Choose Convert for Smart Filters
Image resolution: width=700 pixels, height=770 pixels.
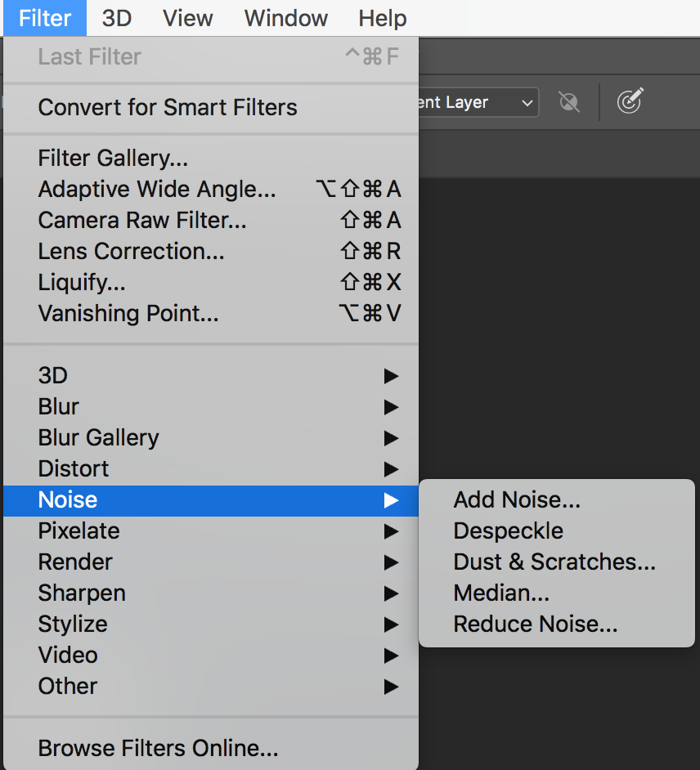coord(211,107)
